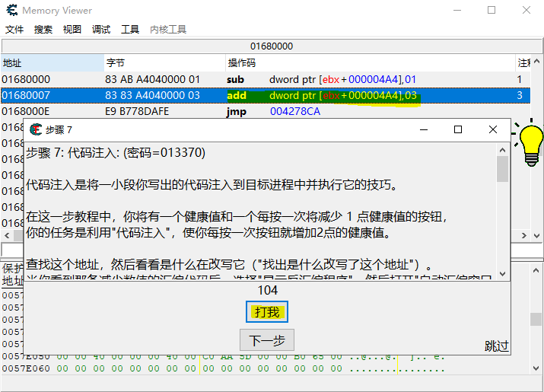Open the 内核工具 menu
544x392 pixels.
(x=168, y=30)
